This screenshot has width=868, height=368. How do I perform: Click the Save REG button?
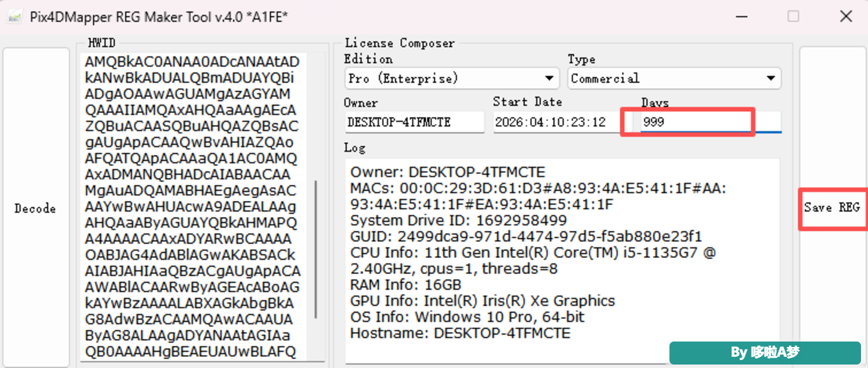point(832,208)
